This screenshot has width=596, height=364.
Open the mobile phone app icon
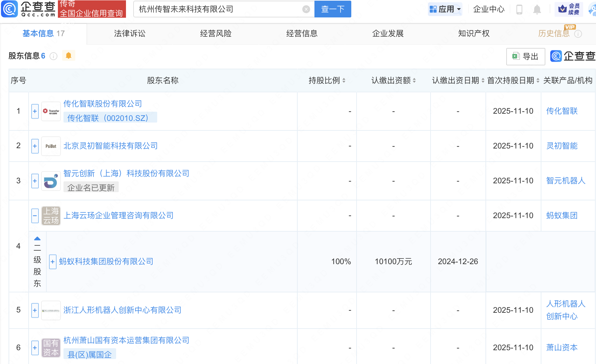tap(519, 10)
